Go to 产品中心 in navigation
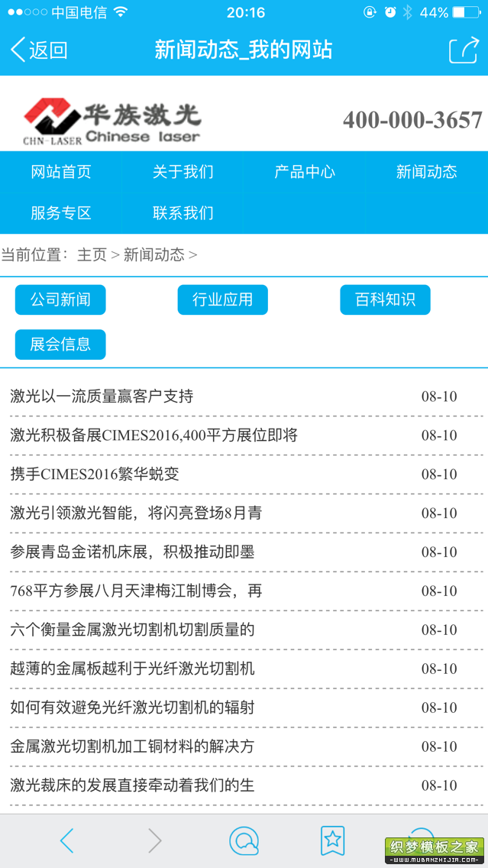 [x=305, y=172]
